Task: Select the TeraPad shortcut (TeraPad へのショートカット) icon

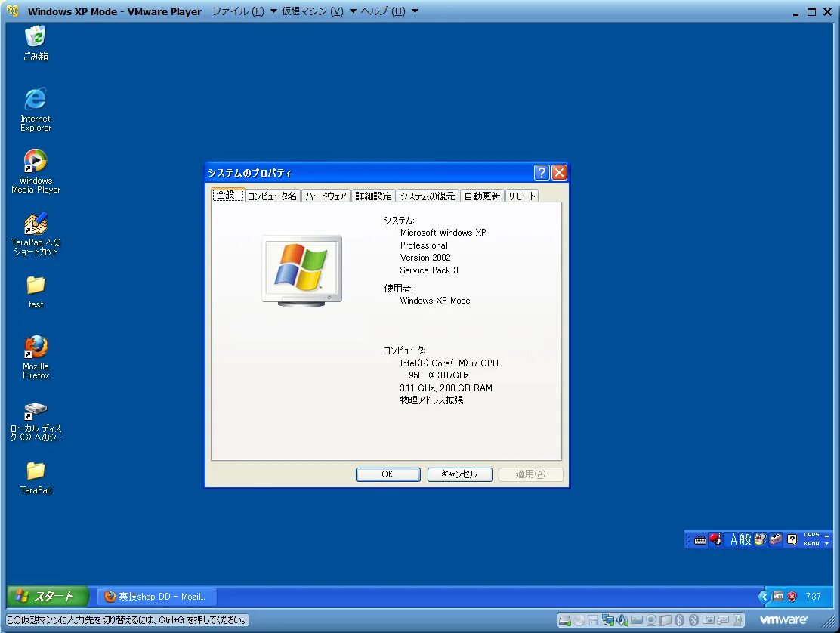Action: point(36,233)
